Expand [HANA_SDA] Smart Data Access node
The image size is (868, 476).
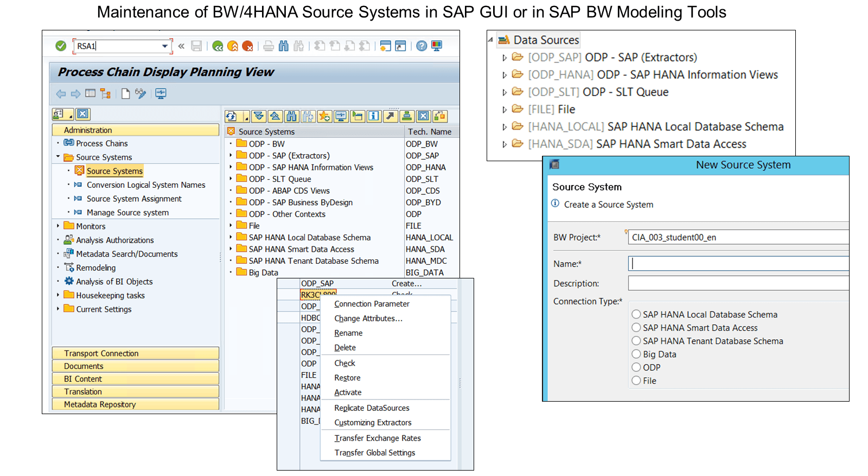point(505,145)
